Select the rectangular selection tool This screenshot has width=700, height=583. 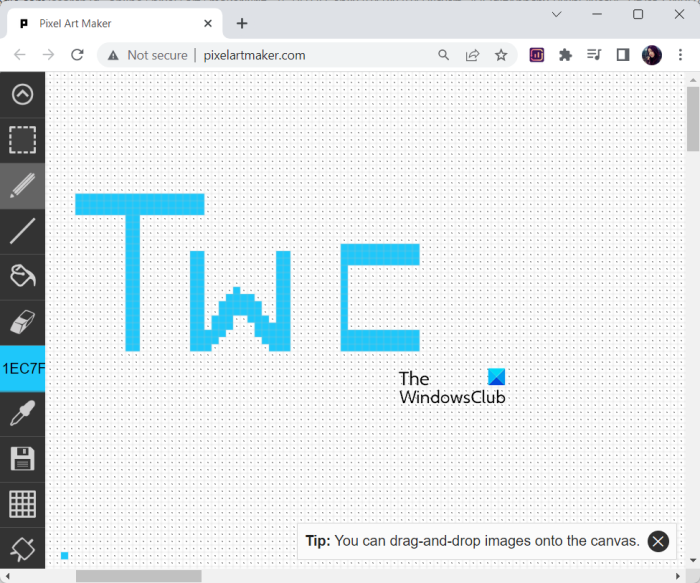coord(22,140)
